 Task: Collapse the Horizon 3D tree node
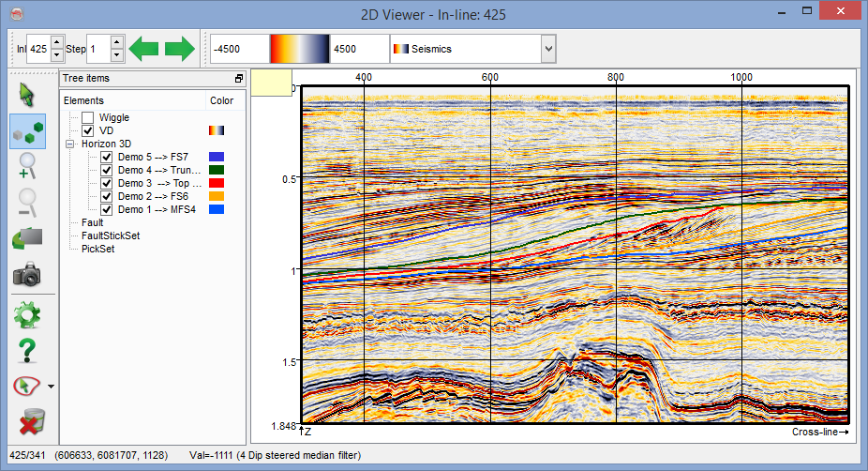click(69, 144)
